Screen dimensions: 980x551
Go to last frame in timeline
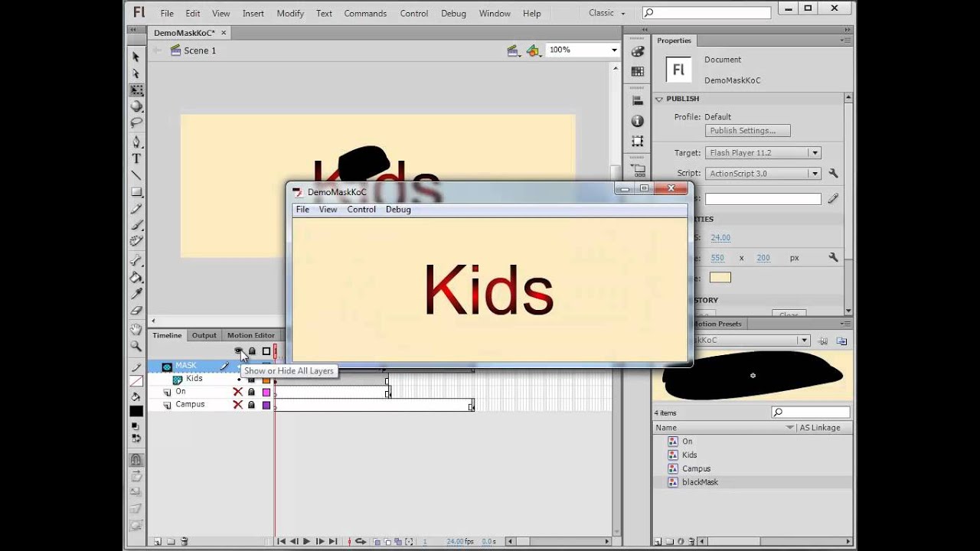coord(333,542)
